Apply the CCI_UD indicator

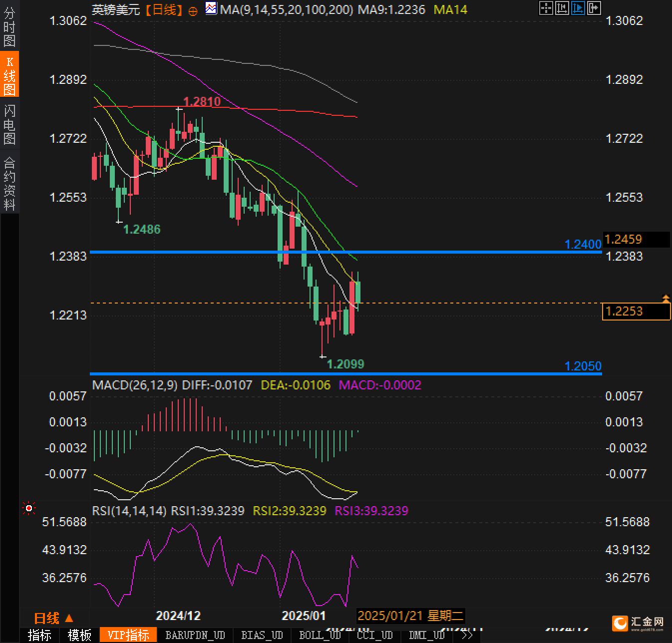coord(375,635)
